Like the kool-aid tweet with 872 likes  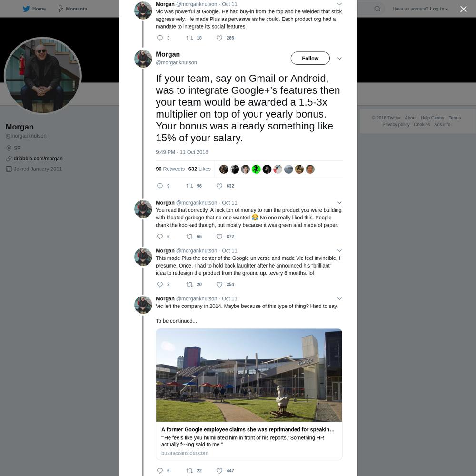point(219,237)
